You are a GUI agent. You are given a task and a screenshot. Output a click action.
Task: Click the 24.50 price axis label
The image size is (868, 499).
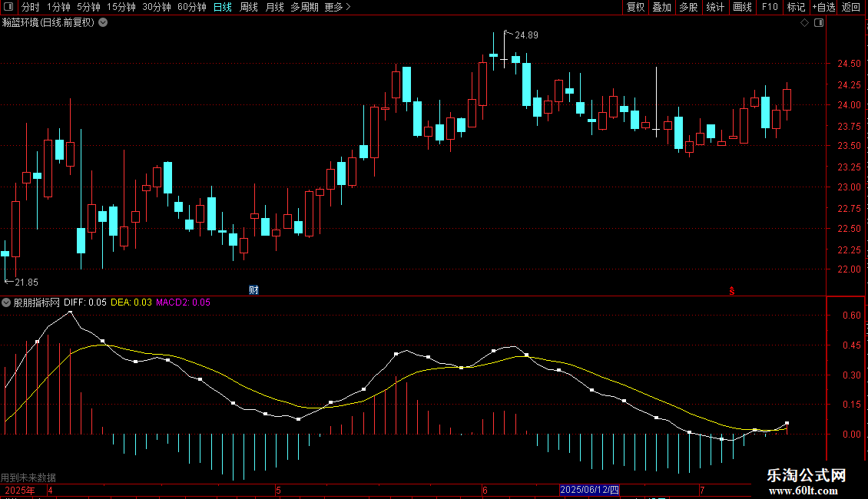click(x=849, y=64)
